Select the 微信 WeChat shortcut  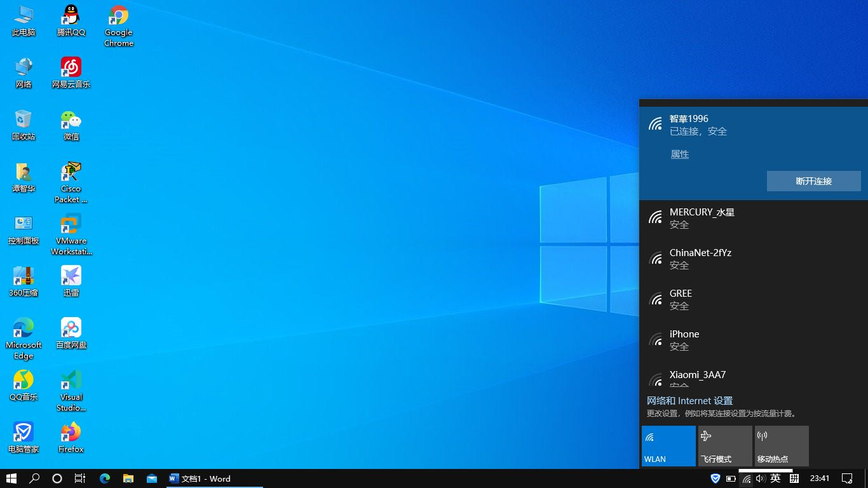click(71, 125)
